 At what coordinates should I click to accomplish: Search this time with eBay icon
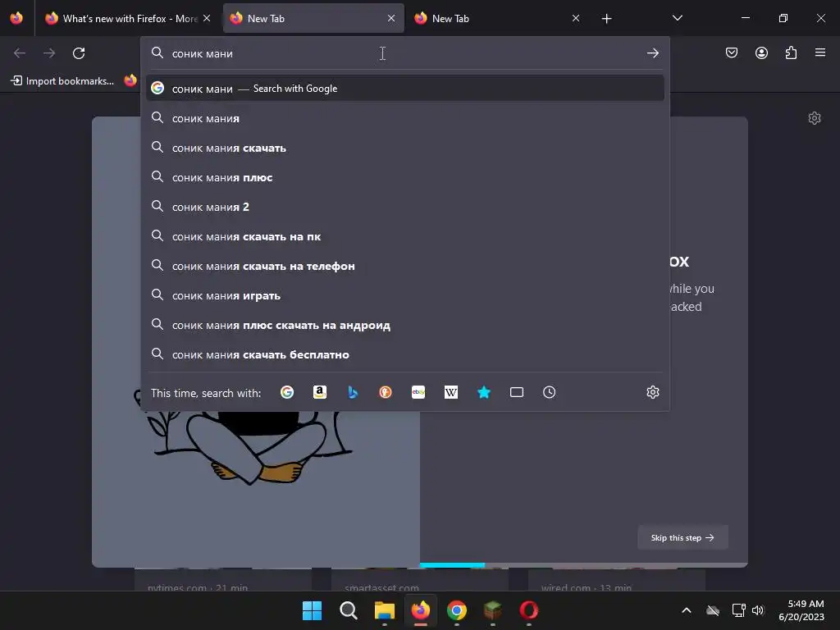point(418,393)
